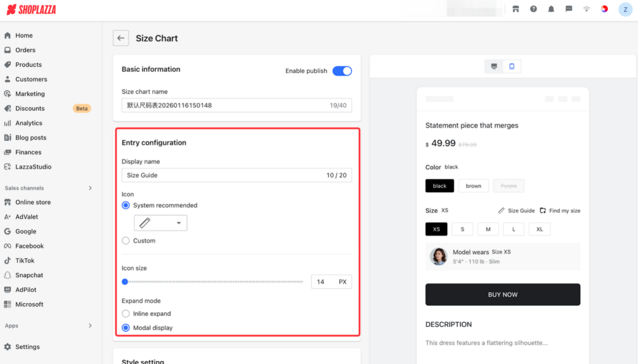638x364 pixels.
Task: Click the Display name input field
Action: (x=237, y=175)
